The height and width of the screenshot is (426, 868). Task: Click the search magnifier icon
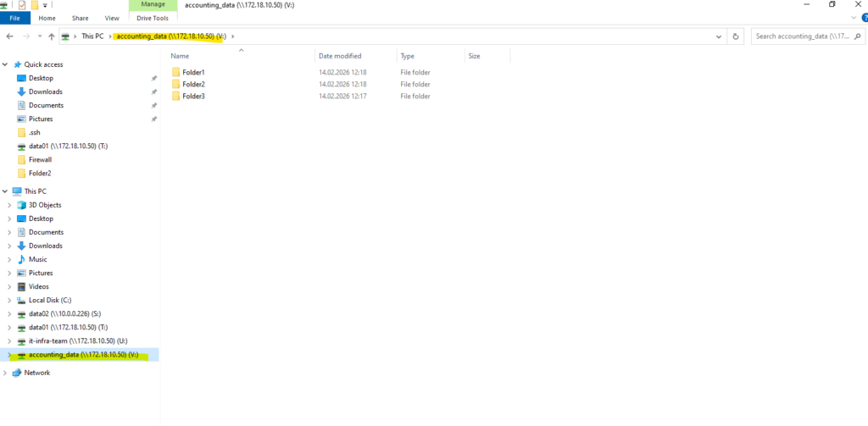tap(858, 36)
